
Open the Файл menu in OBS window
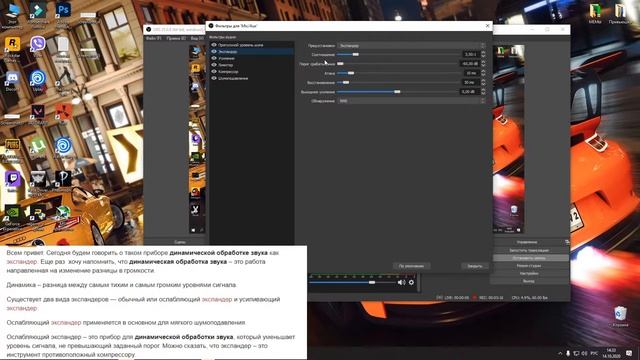point(153,38)
